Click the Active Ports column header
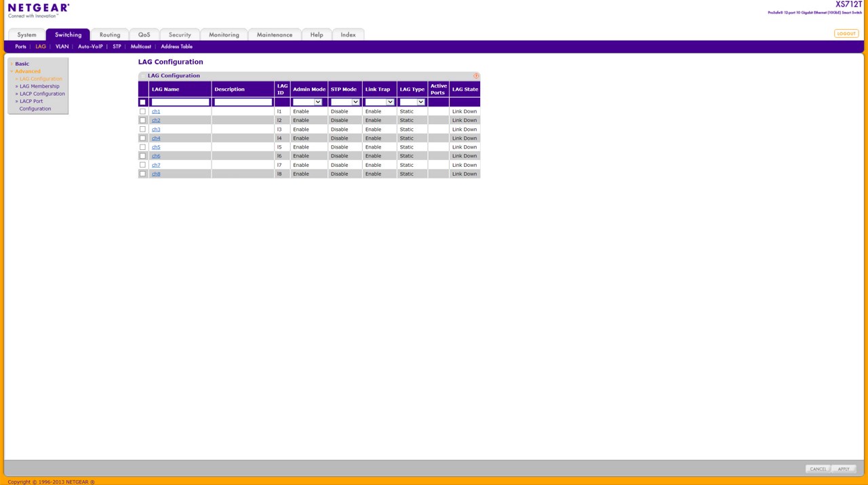The height and width of the screenshot is (485, 868). (x=438, y=89)
